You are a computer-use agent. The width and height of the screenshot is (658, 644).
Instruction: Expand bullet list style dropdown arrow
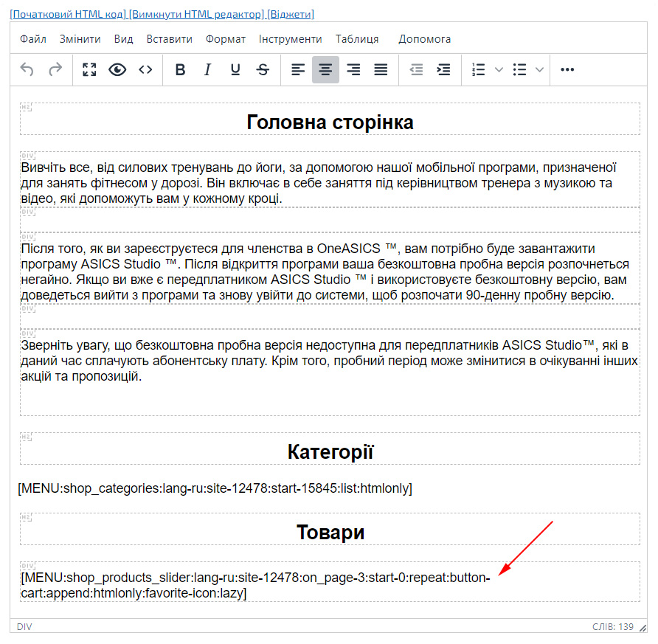pos(539,69)
